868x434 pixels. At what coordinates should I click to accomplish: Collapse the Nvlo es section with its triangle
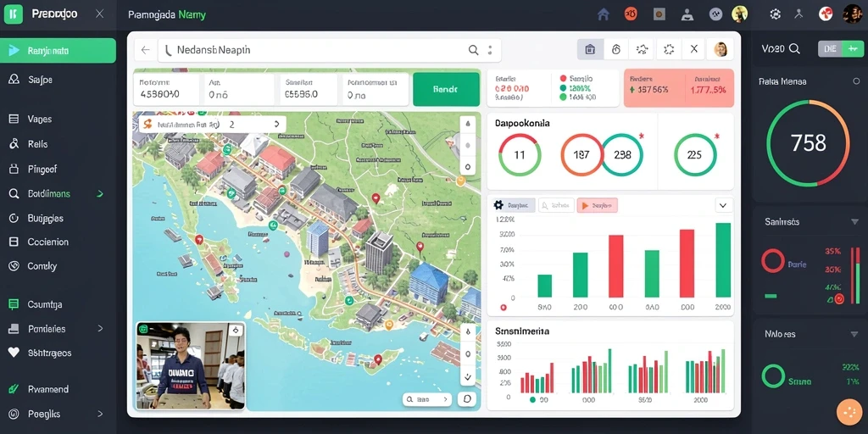[x=854, y=334]
